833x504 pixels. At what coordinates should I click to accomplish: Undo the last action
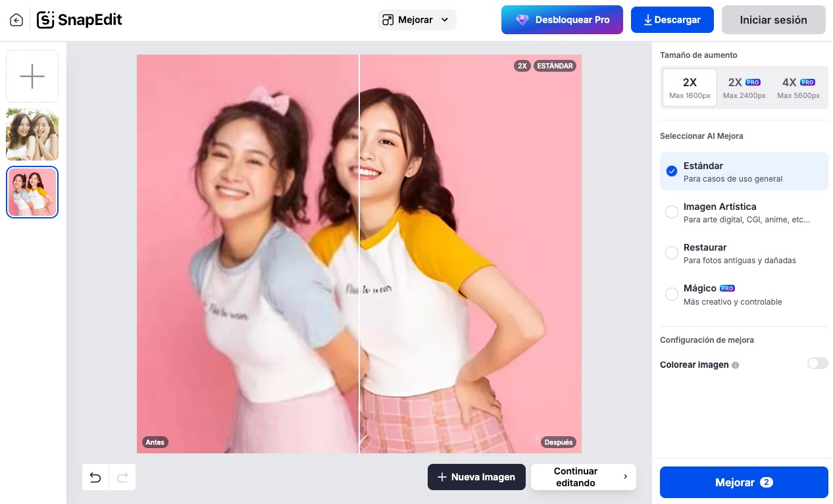[x=95, y=478]
